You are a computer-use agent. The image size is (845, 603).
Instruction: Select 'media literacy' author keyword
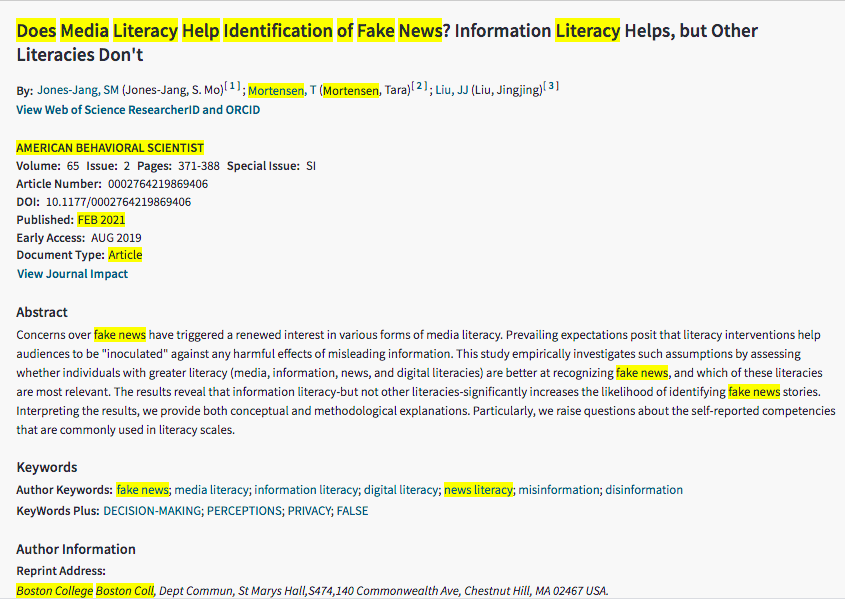[x=211, y=490]
